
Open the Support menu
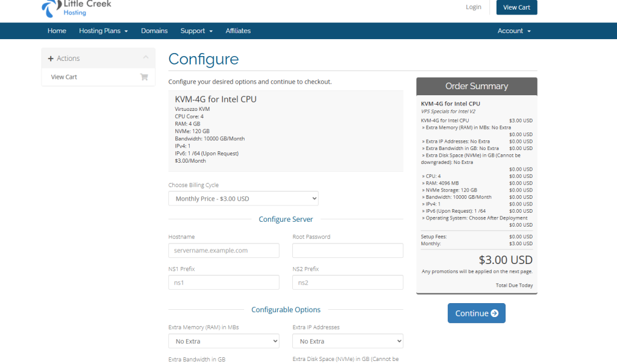coord(196,31)
